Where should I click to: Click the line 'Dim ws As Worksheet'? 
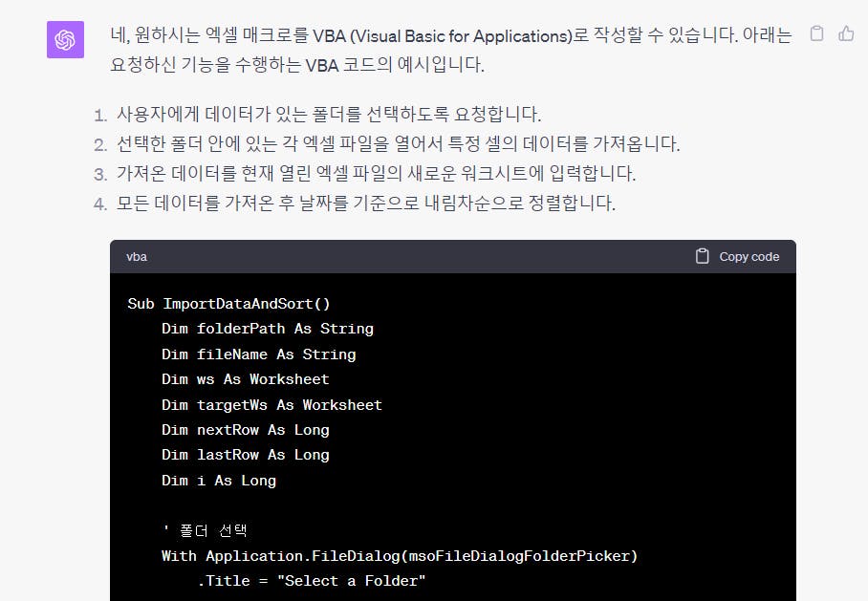click(246, 379)
